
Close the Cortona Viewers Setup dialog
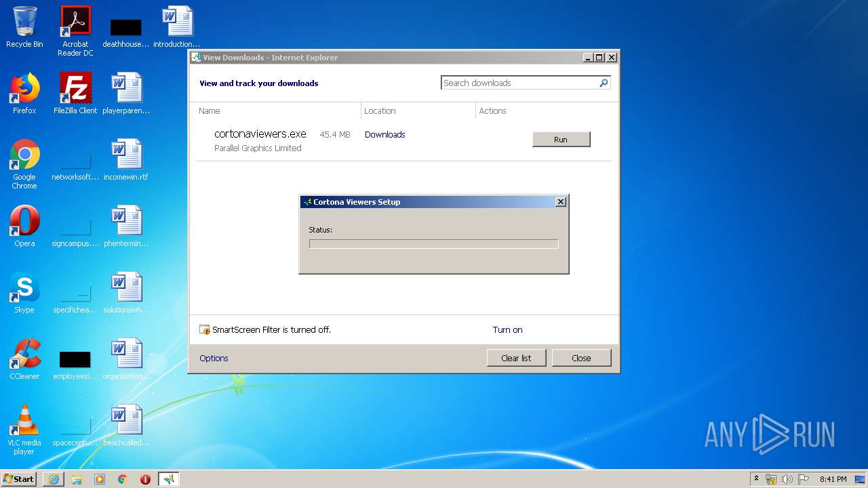[561, 202]
